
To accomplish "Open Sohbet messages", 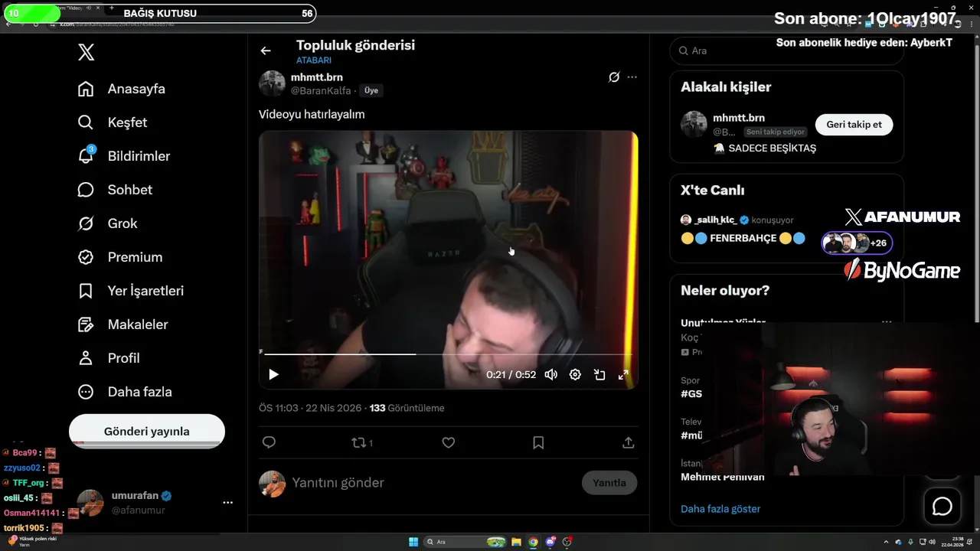I will pyautogui.click(x=115, y=190).
